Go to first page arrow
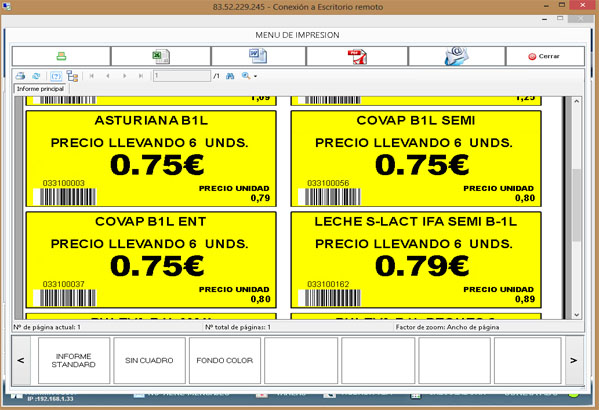The width and height of the screenshot is (599, 410). pos(91,76)
